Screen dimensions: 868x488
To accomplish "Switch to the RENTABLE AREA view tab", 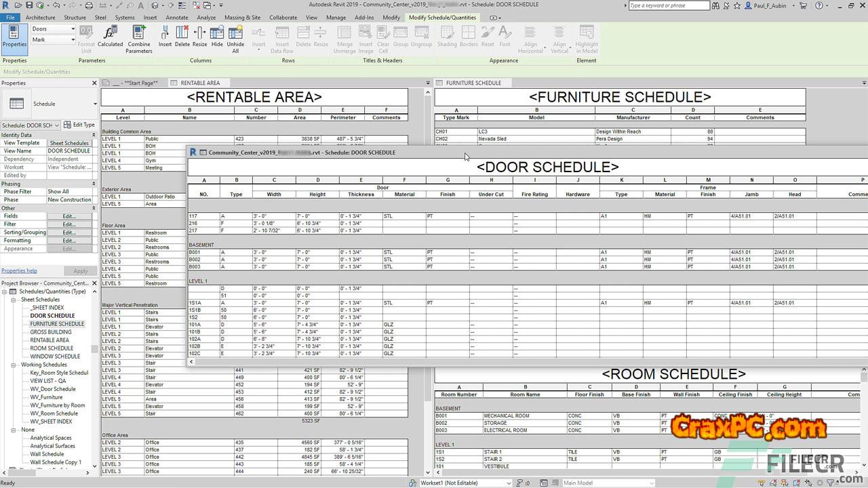I will coord(199,83).
